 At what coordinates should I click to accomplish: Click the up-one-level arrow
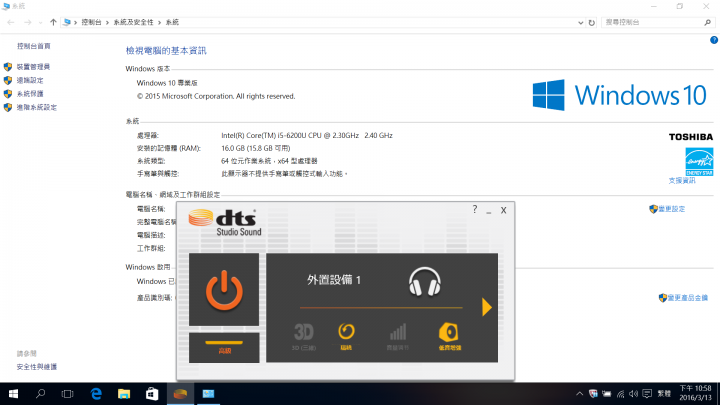point(53,22)
